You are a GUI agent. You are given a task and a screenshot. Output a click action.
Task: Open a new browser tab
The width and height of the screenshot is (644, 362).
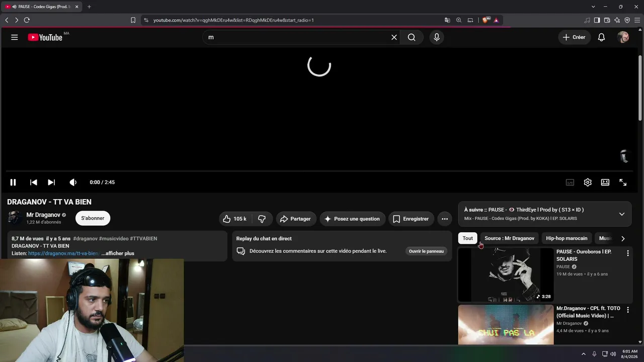89,7
